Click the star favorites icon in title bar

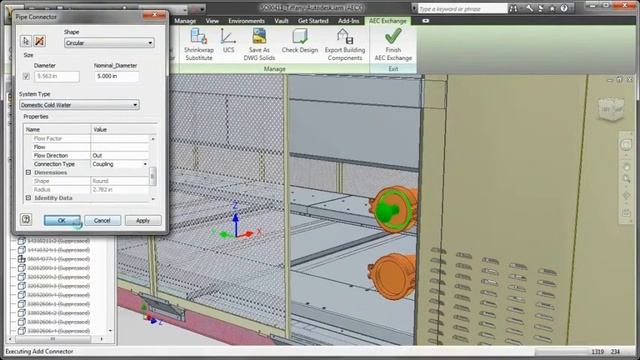click(x=552, y=8)
